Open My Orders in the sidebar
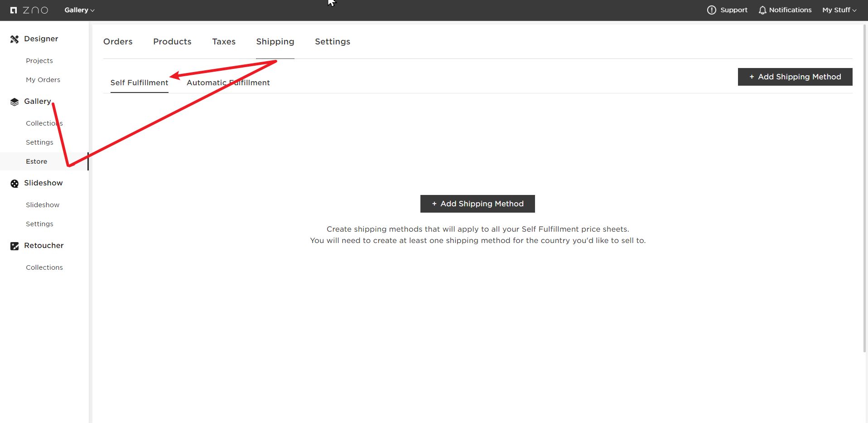The width and height of the screenshot is (868, 423). point(43,80)
